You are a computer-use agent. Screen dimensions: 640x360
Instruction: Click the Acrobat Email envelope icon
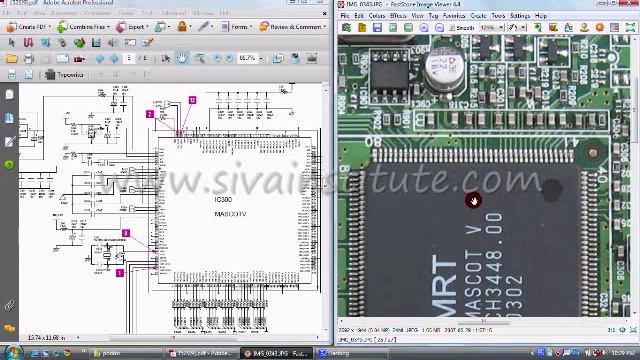click(x=62, y=59)
